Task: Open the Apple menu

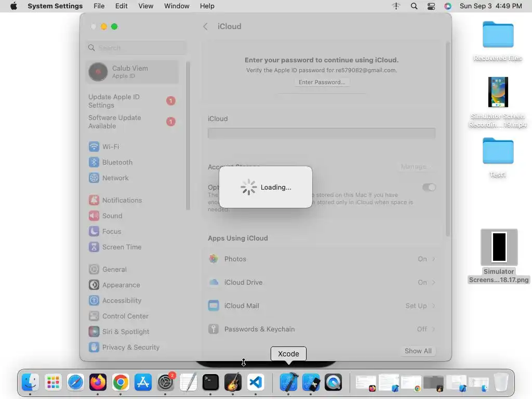Action: [x=14, y=6]
